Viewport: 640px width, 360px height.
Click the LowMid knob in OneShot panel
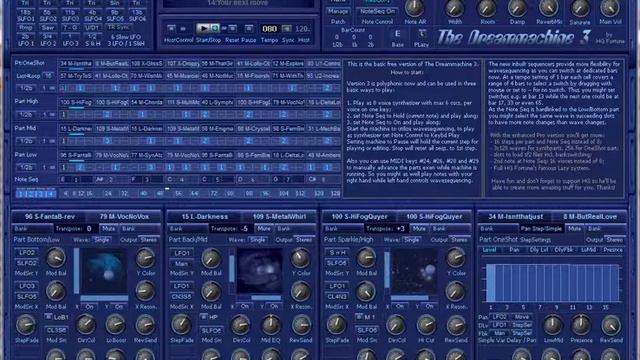pyautogui.click(x=553, y=325)
